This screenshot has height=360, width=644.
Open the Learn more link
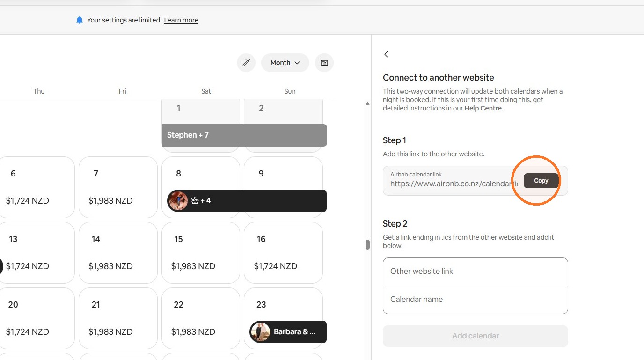181,20
